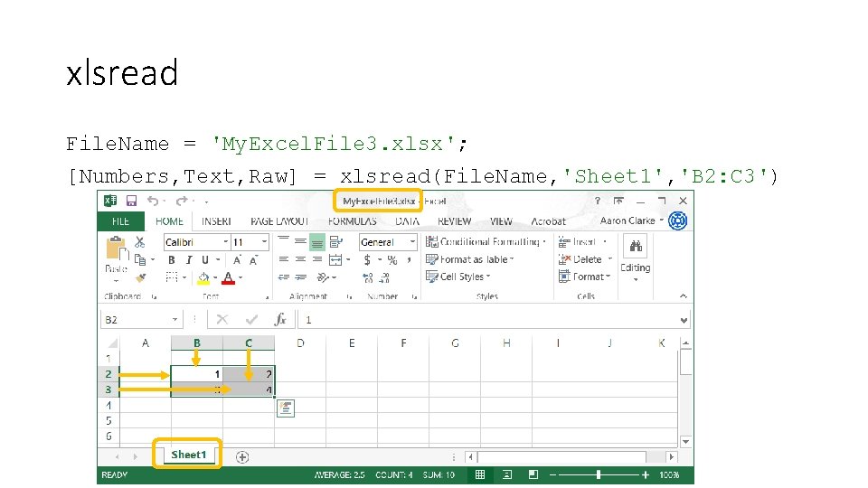Switch to Page Break Preview view
Viewport: 868px width, 488px height.
[533, 474]
